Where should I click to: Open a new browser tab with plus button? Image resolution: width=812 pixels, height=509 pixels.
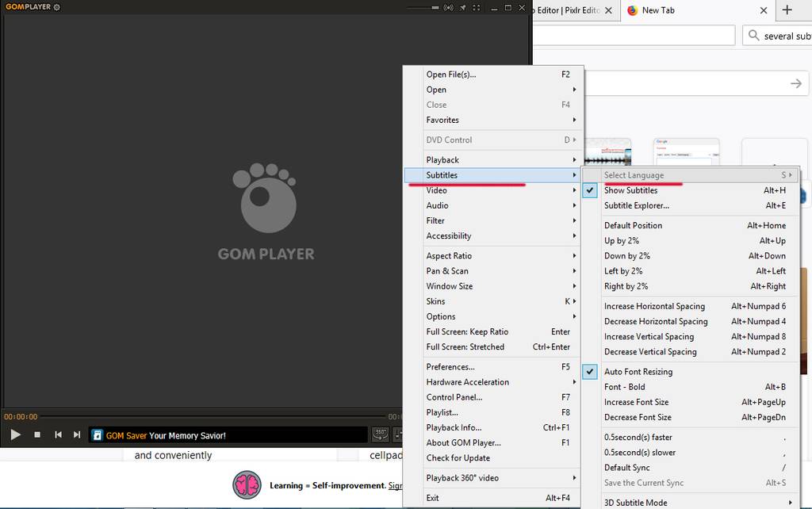point(787,10)
